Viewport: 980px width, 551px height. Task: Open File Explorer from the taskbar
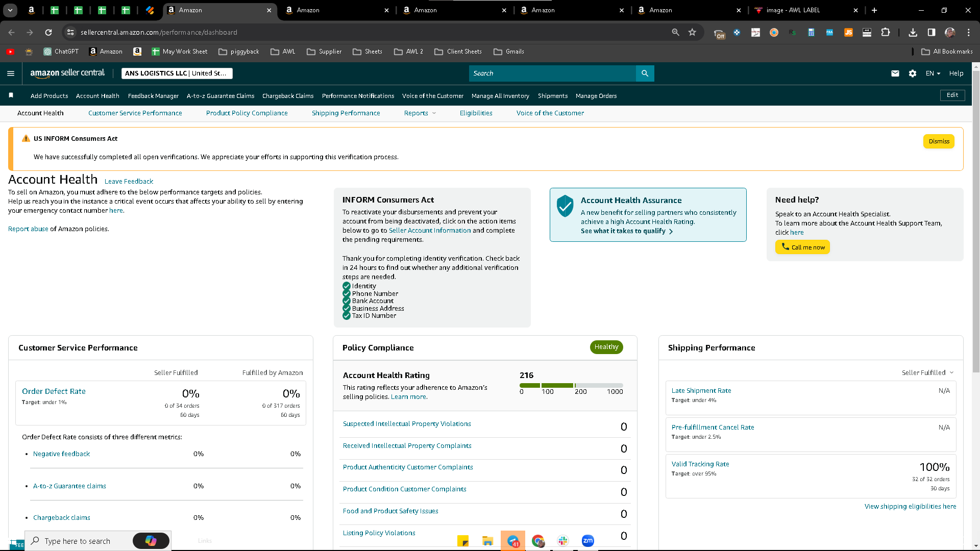[x=488, y=541]
